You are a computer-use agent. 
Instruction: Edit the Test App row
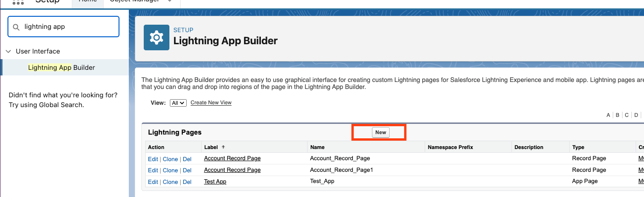pyautogui.click(x=153, y=182)
